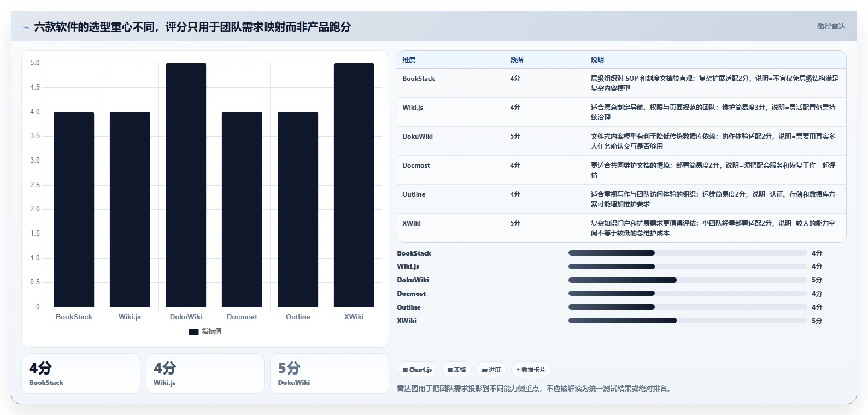The width and height of the screenshot is (868, 415).
Task: Click the 4分 value beside the Outline progress bar
Action: coord(817,307)
